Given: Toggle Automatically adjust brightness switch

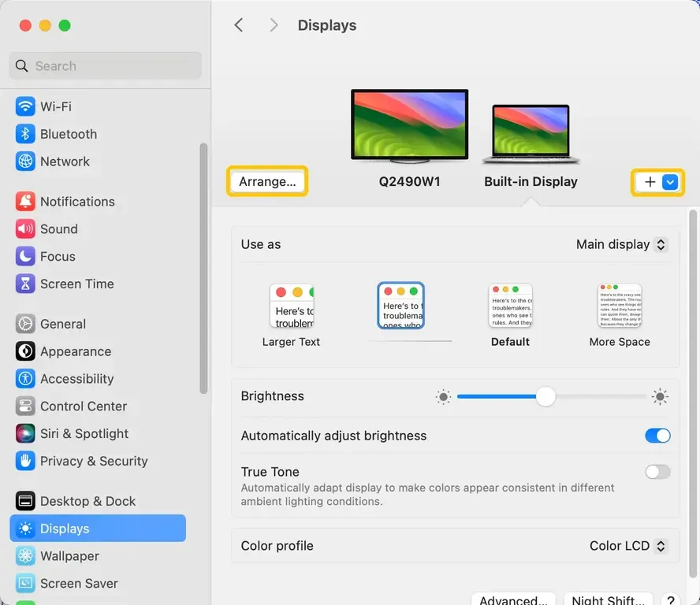Looking at the screenshot, I should pos(657,436).
